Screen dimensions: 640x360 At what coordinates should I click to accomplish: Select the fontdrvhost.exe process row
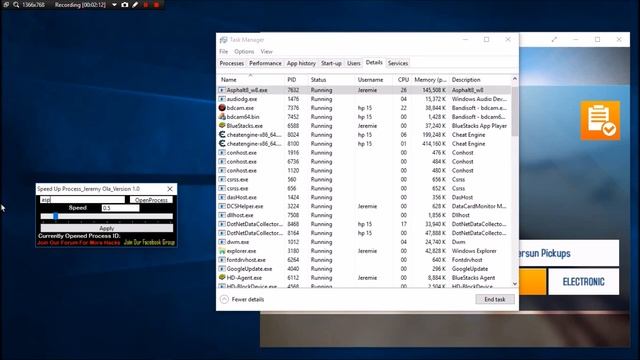coord(364,260)
